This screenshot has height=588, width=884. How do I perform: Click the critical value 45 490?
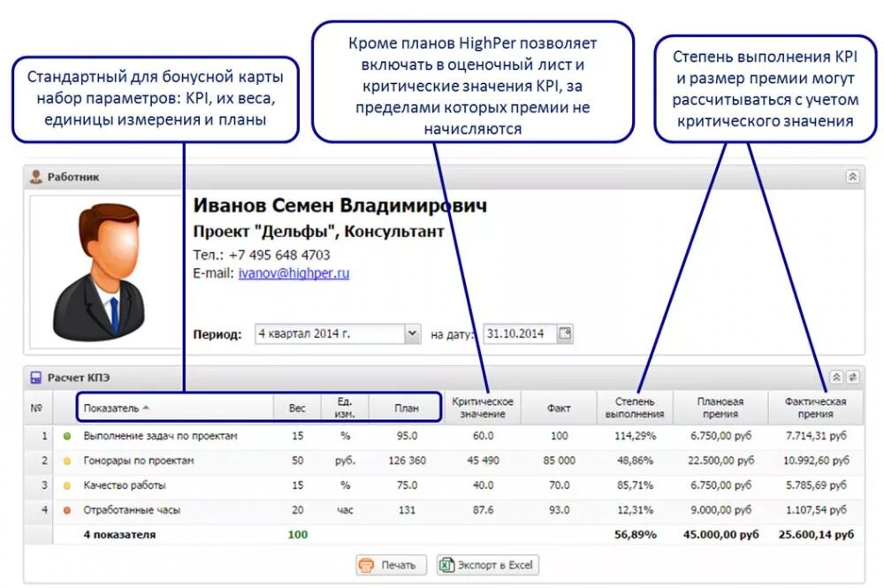484,461
